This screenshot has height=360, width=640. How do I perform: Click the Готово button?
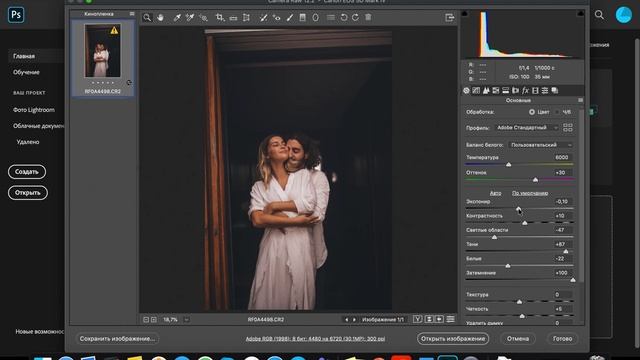pyautogui.click(x=562, y=339)
